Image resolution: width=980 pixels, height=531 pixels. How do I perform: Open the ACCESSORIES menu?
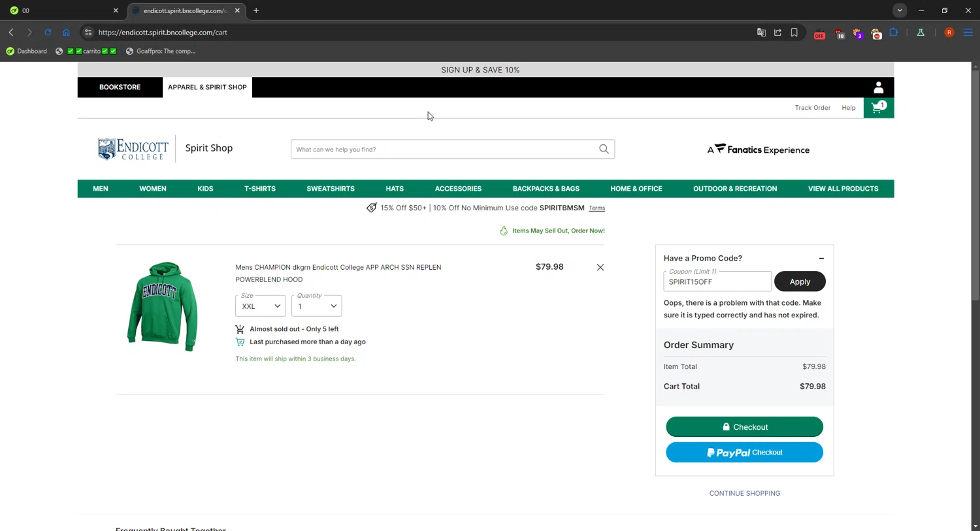458,189
